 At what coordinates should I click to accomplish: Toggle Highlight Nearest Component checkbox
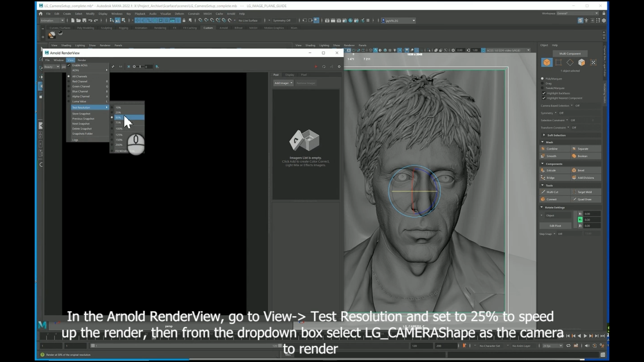tap(544, 98)
